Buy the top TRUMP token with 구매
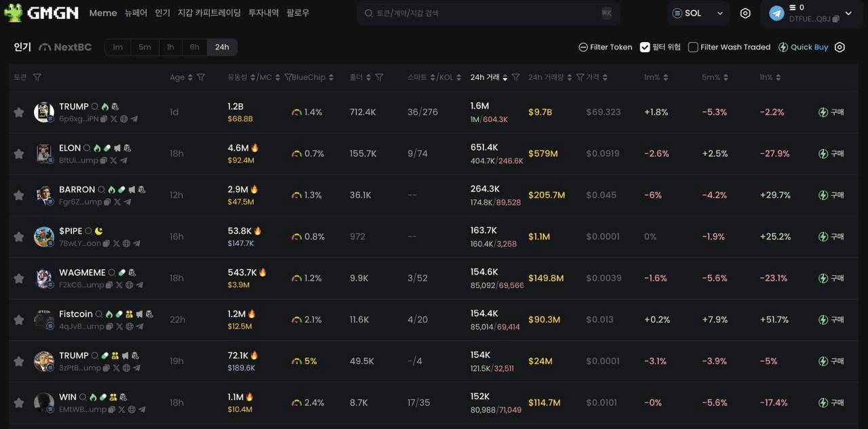Image resolution: width=868 pixels, height=429 pixels. click(831, 113)
